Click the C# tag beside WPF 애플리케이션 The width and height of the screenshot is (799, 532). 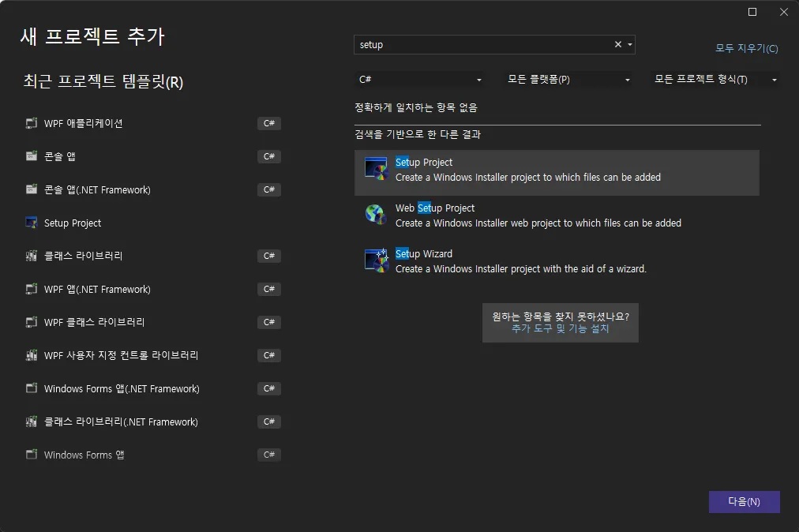(x=269, y=123)
